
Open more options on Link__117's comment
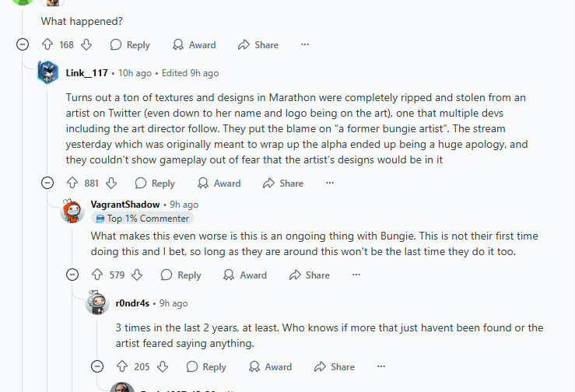[x=330, y=184]
